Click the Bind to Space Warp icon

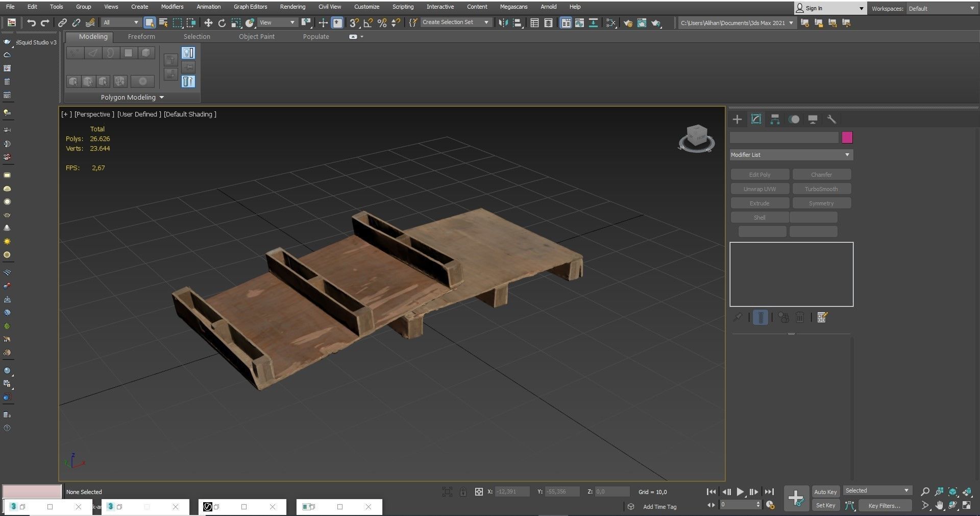click(x=90, y=22)
